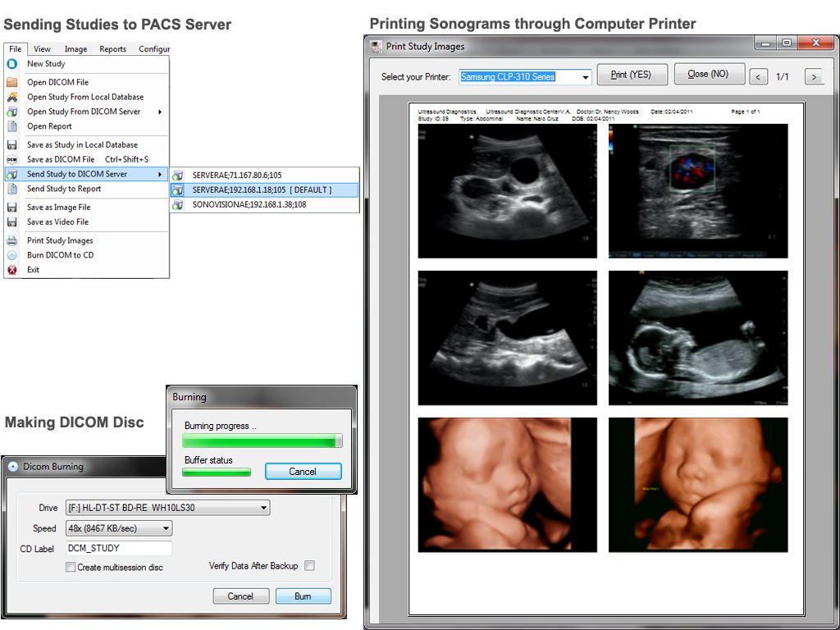
Task: Click the DCM icon for Save as DICOM File
Action: [11, 160]
